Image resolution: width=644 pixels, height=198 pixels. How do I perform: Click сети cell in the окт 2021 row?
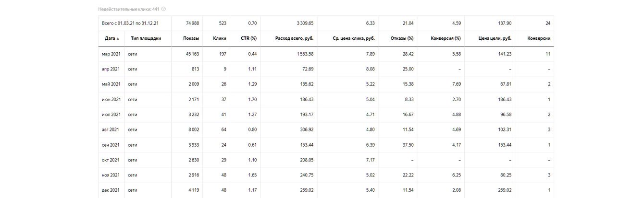[133, 160]
